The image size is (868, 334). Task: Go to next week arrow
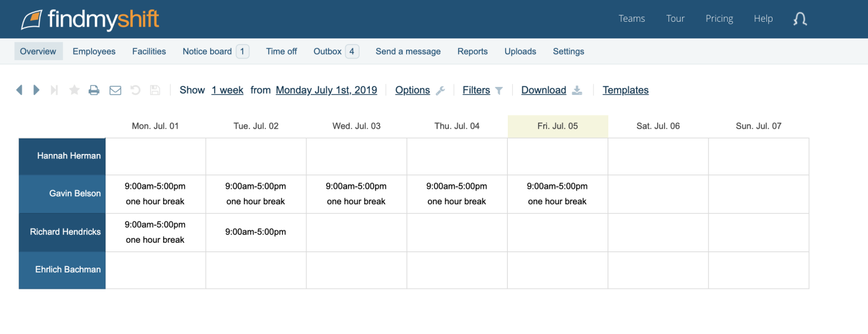pos(37,90)
